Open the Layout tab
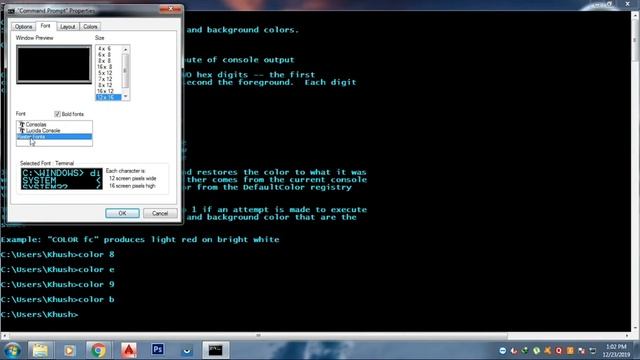Screen dimensions: 640x360 click(67, 27)
